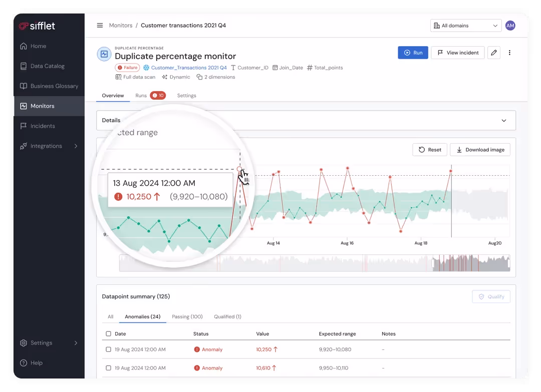Click the Aug 14 label on chart axis

pos(274,243)
